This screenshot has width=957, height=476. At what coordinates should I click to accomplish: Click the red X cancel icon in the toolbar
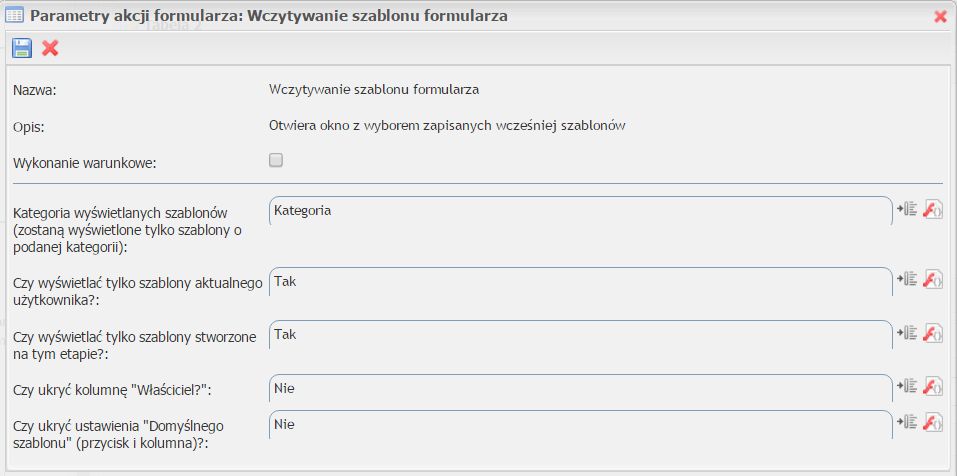click(x=50, y=47)
